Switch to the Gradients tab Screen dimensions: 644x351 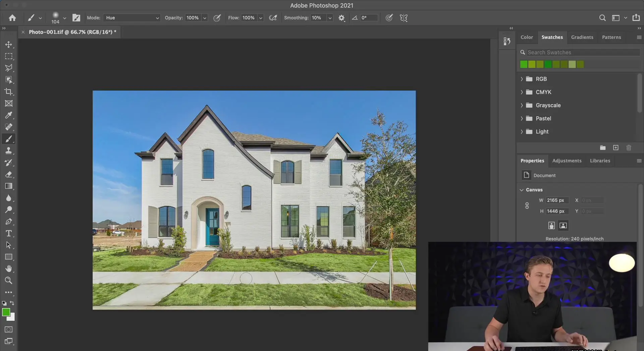(582, 37)
